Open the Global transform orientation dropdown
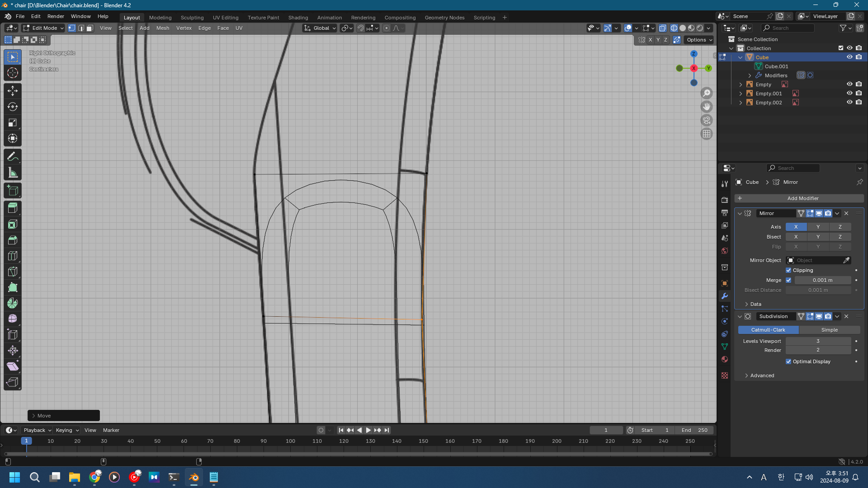This screenshot has height=488, width=868. [320, 28]
